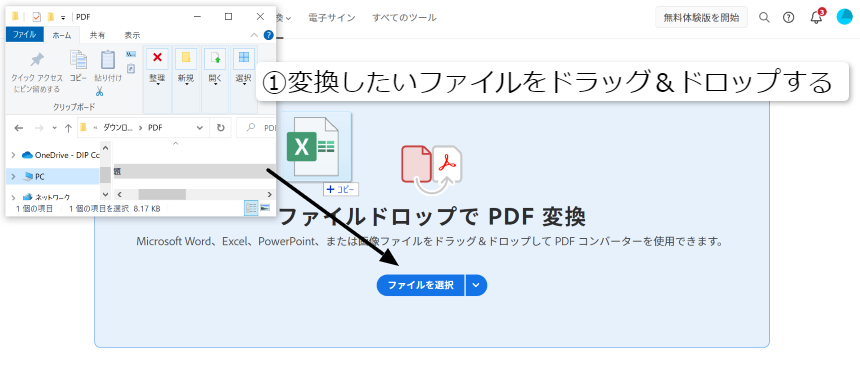Image resolution: width=860 pixels, height=383 pixels.
Task: Open notifications bell with badge
Action: point(817,16)
